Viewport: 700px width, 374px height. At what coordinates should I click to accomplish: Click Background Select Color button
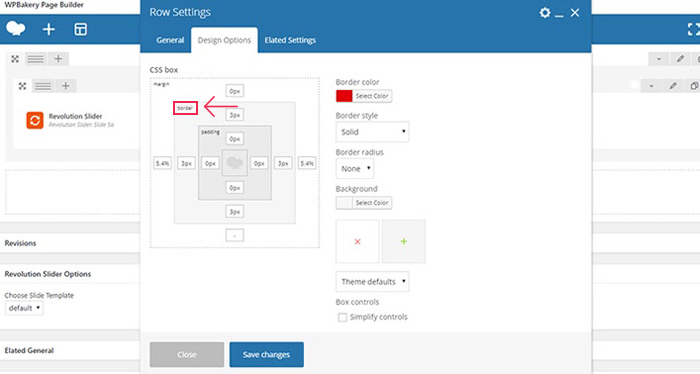coord(372,203)
